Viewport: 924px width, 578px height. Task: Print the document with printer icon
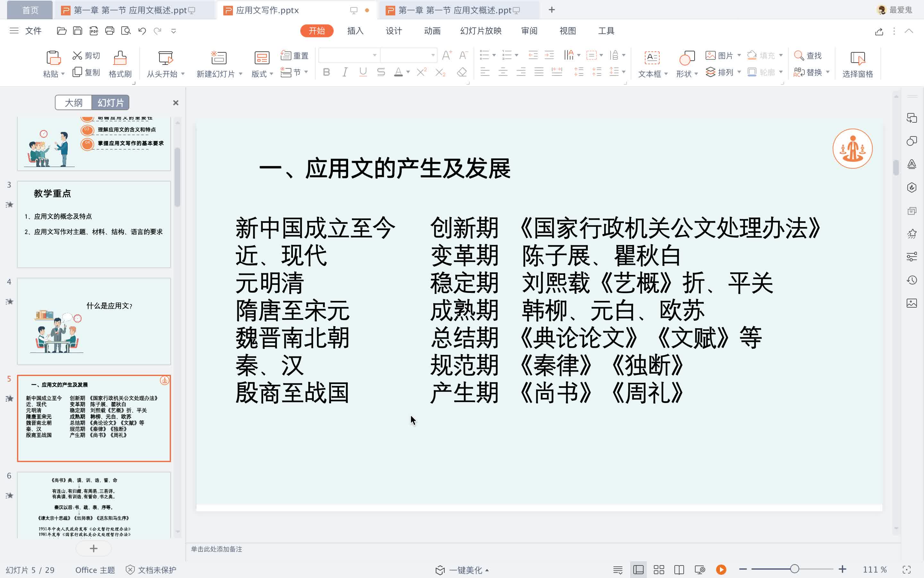tap(110, 31)
